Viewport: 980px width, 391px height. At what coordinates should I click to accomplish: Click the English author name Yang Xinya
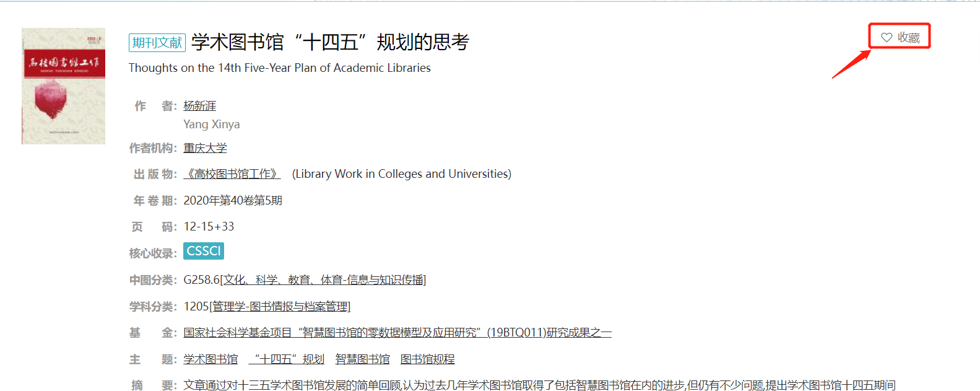tap(211, 125)
